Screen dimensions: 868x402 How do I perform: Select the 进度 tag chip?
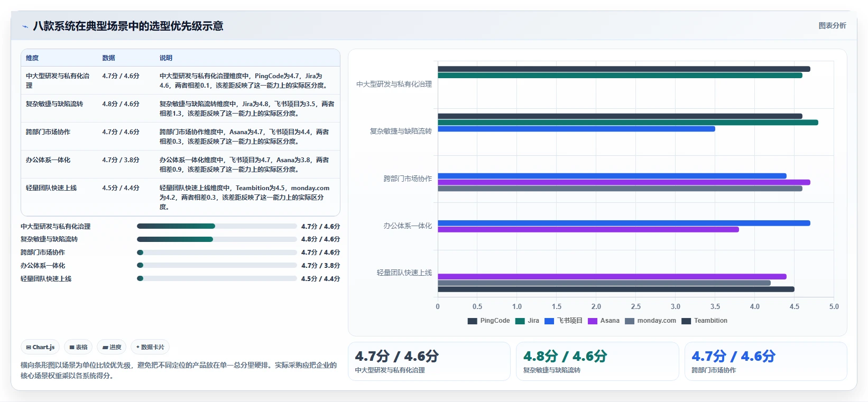[x=112, y=347]
